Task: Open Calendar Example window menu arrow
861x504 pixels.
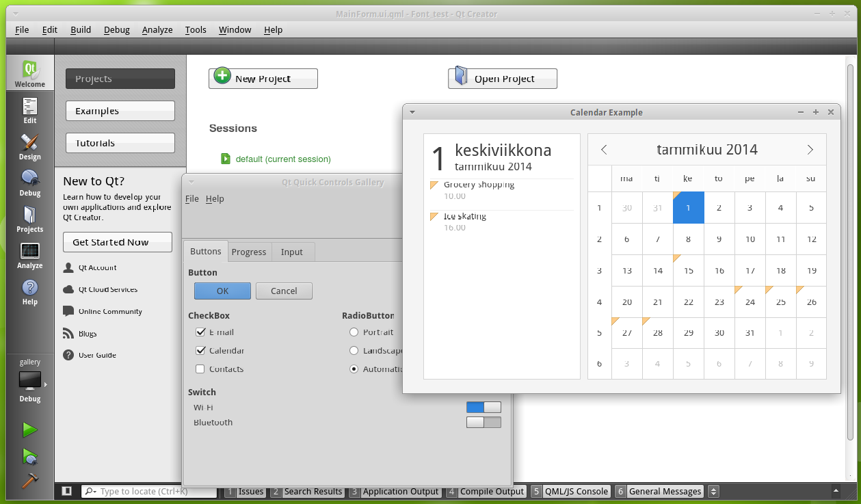Action: (x=412, y=112)
